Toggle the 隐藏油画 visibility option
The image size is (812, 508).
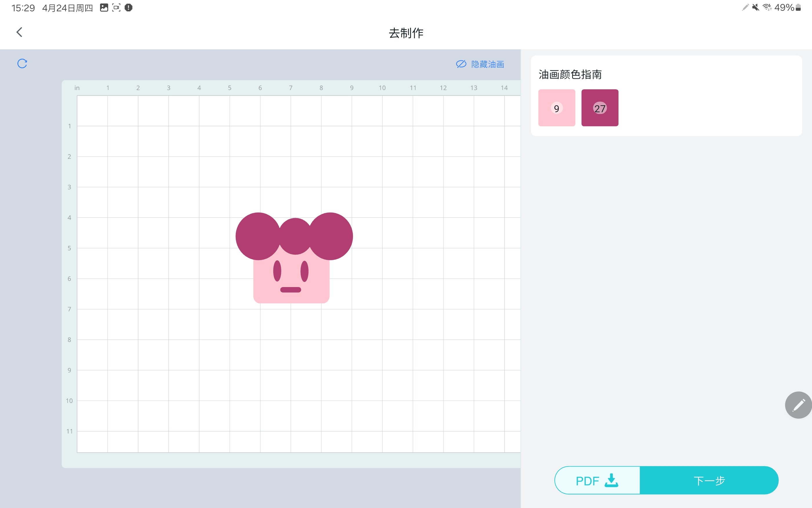pyautogui.click(x=487, y=64)
